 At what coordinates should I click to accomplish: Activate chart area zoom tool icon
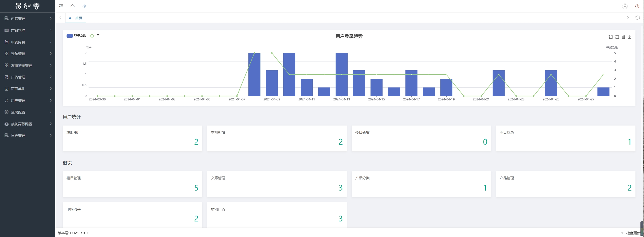(611, 37)
